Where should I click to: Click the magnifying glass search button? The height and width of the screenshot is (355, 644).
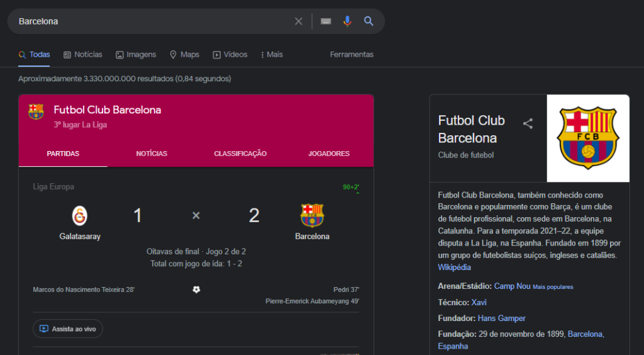(369, 21)
